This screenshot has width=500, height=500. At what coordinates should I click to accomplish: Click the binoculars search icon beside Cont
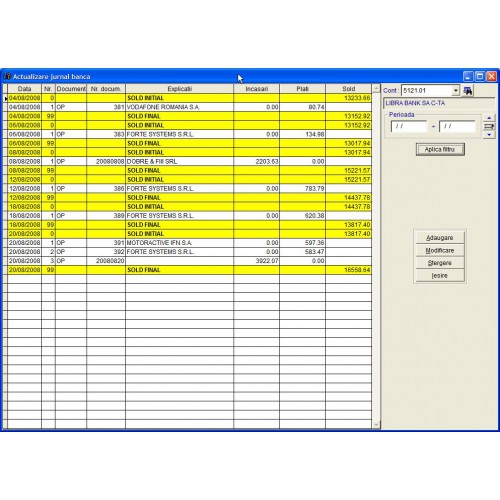point(468,90)
